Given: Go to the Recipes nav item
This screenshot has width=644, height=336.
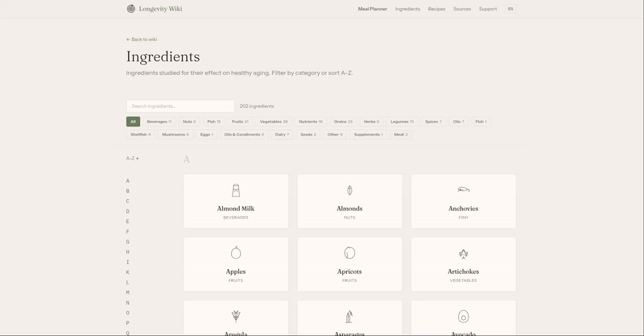Looking at the screenshot, I should [x=436, y=9].
